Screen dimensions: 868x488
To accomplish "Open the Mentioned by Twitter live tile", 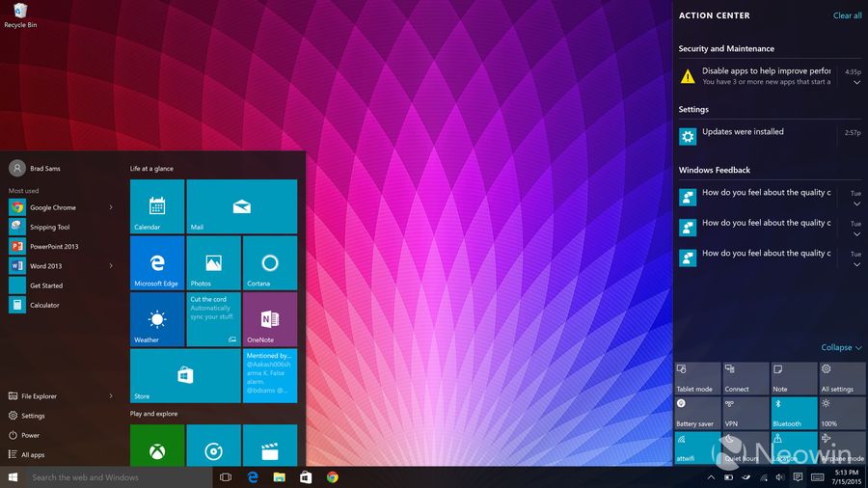I will [270, 376].
